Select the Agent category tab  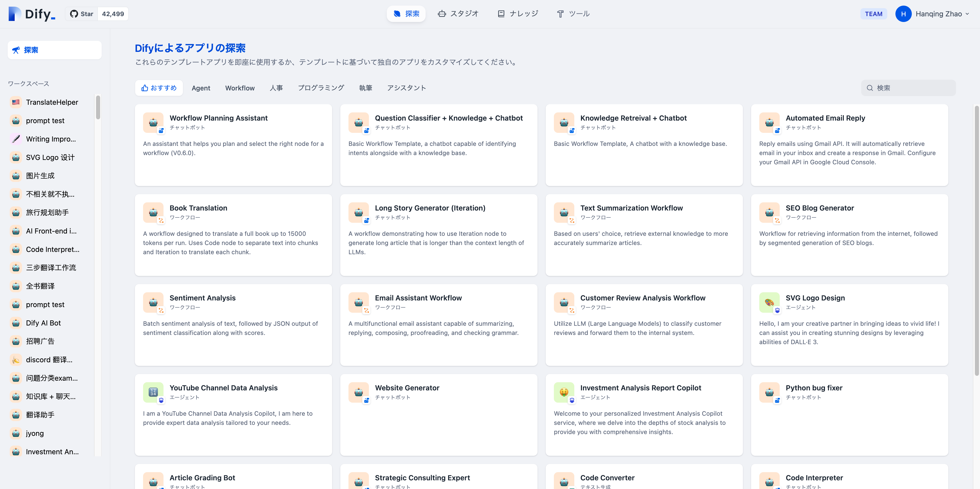pyautogui.click(x=201, y=88)
